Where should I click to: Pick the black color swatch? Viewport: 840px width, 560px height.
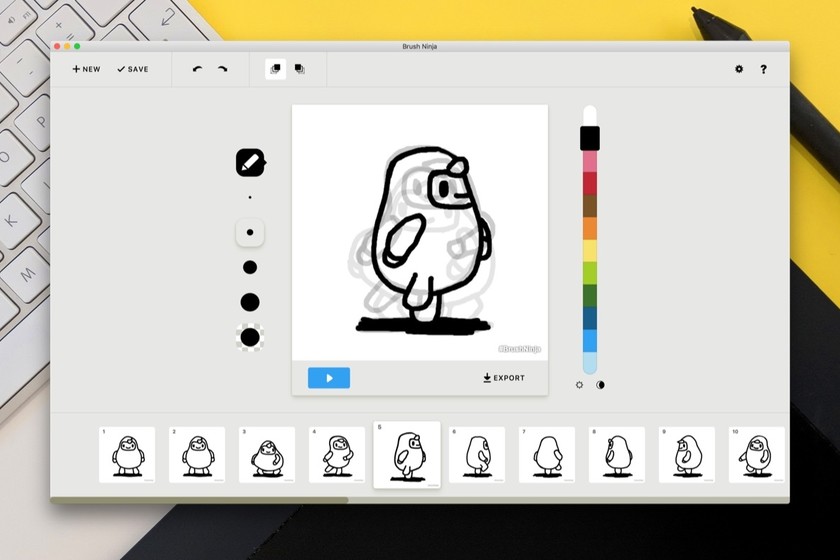pos(590,138)
